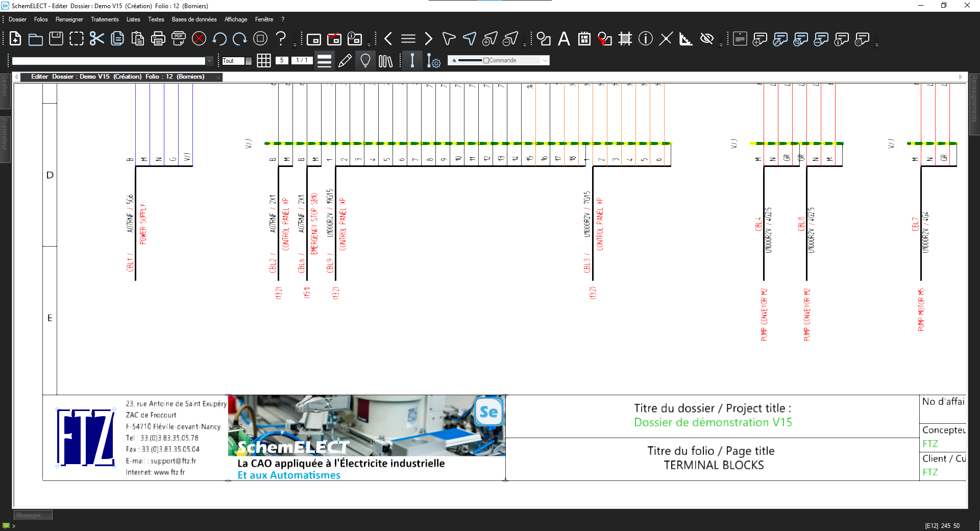Expand the empty wide combo box arrow
The image size is (980, 531).
click(209, 61)
